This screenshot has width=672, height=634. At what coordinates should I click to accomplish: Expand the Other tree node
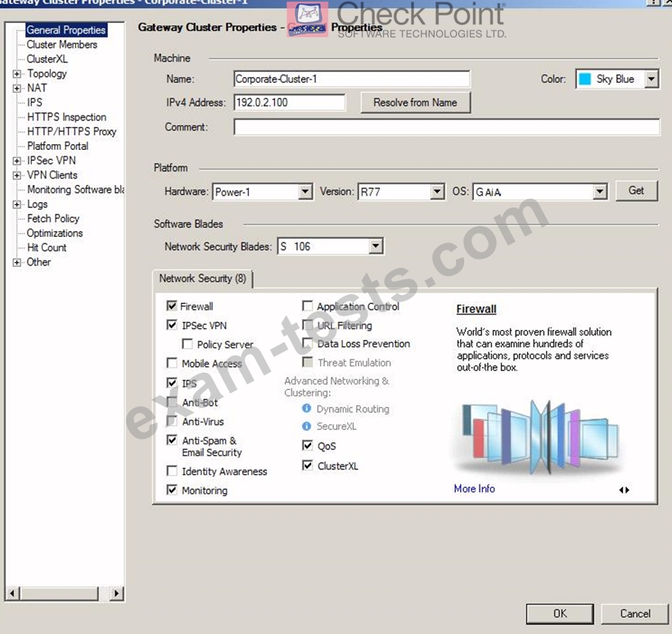[x=16, y=262]
